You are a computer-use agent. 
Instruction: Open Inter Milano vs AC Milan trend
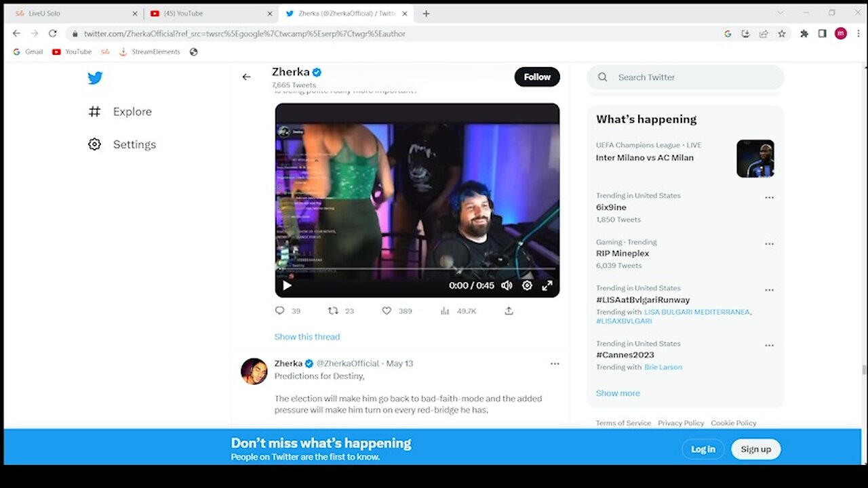point(644,158)
